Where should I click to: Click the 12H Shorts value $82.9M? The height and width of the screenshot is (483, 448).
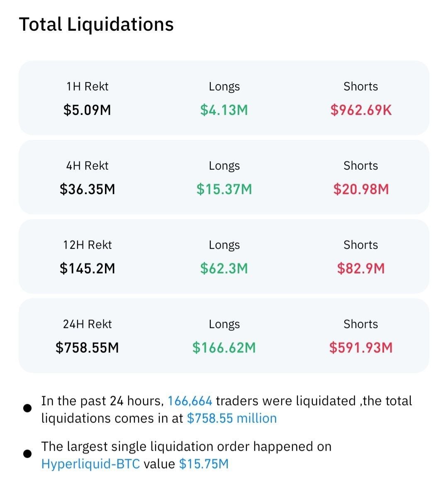[x=361, y=268]
